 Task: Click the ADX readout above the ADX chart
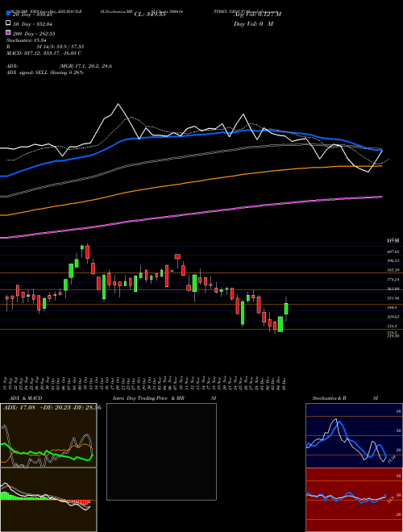pos(52,408)
